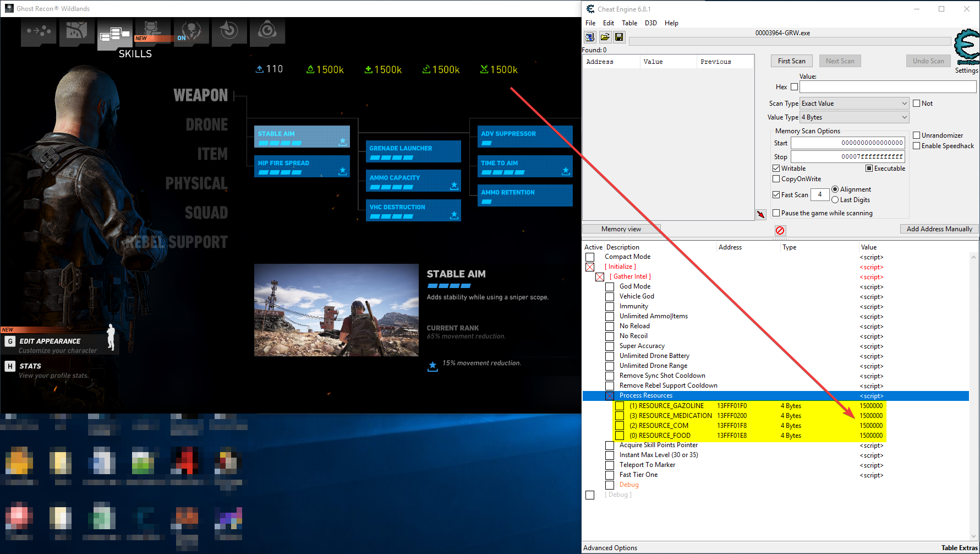The height and width of the screenshot is (554, 980).
Task: Collapse the Initialize script checkbox
Action: tap(590, 267)
